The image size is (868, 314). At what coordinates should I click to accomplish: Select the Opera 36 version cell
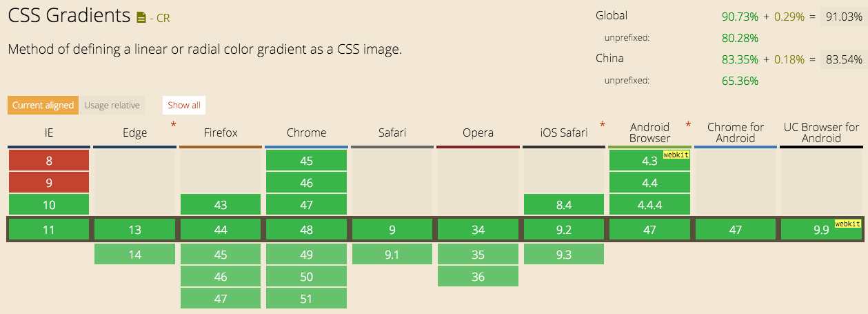478,277
